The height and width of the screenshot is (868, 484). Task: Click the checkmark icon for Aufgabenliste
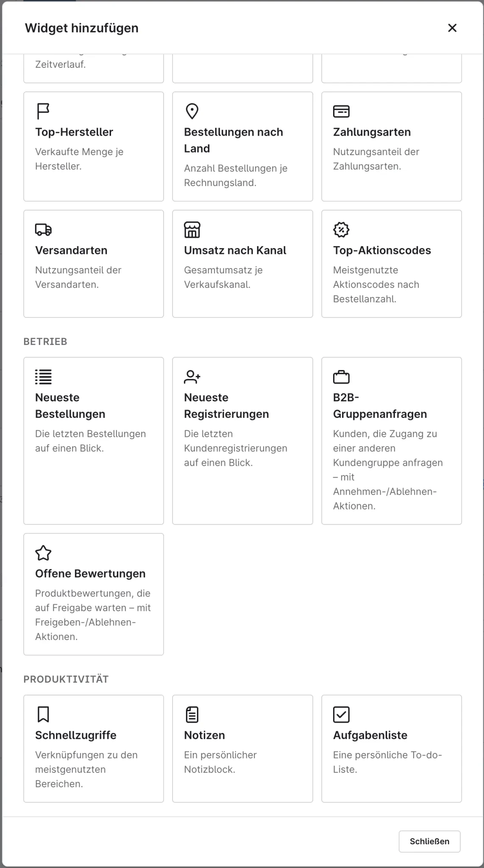pyautogui.click(x=341, y=715)
